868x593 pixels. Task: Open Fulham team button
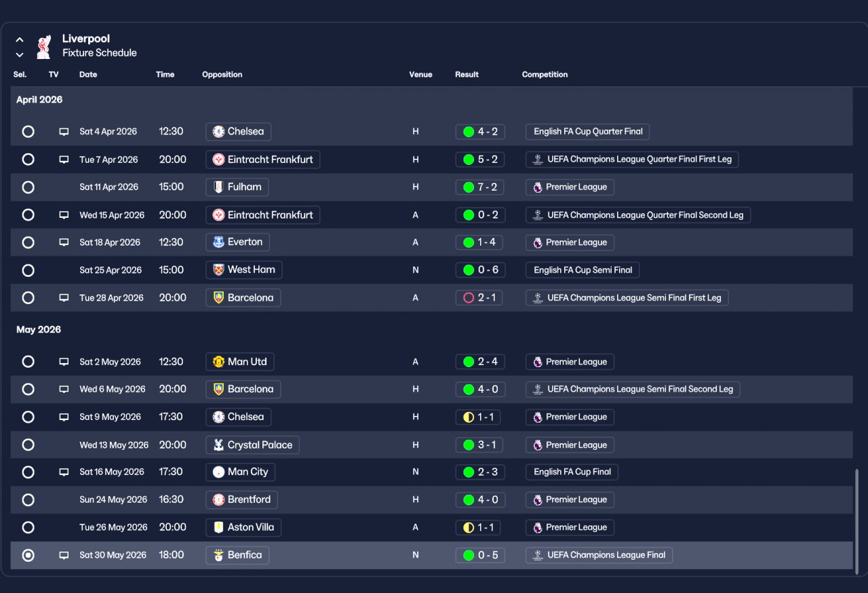click(x=237, y=187)
